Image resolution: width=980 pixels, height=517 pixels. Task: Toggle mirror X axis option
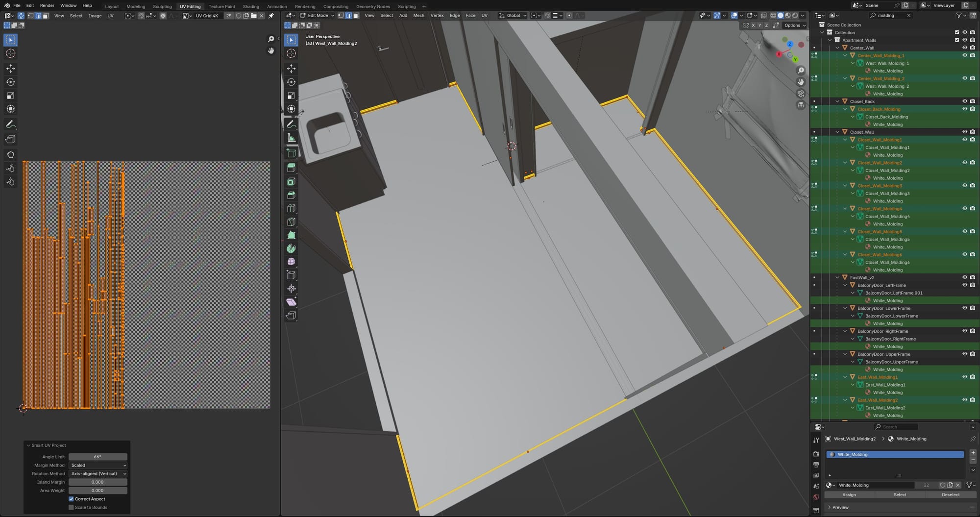coord(753,25)
